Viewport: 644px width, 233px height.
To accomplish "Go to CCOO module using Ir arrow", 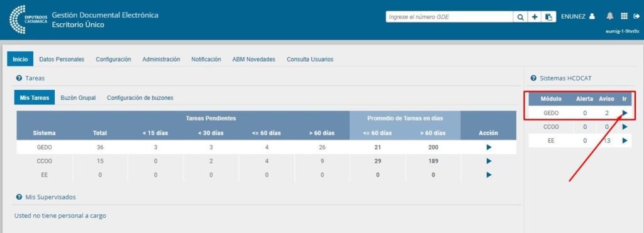I will tap(625, 127).
